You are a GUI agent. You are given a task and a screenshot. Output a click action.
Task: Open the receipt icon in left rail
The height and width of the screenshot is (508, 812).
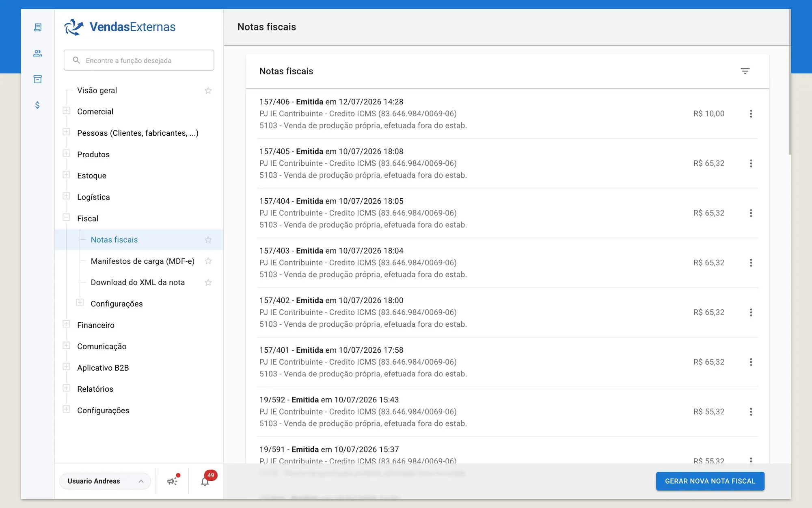pyautogui.click(x=37, y=27)
